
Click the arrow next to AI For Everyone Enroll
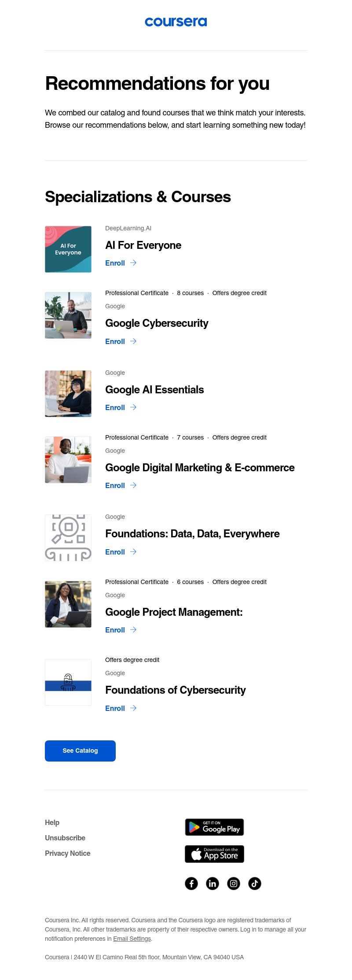coord(133,263)
